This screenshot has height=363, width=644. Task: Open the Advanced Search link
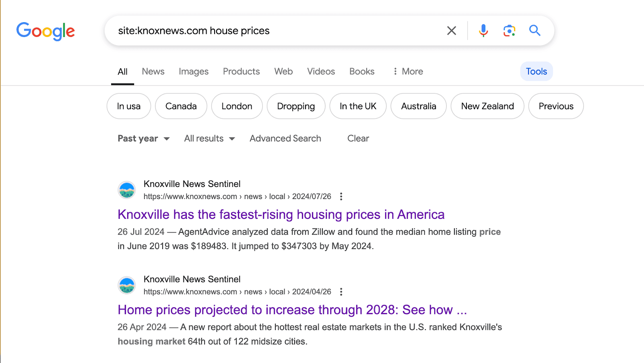pyautogui.click(x=285, y=138)
